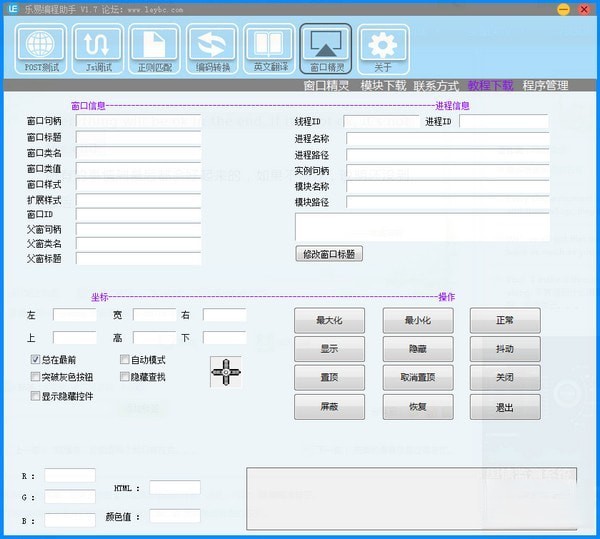Click the 退出 button
Image resolution: width=600 pixels, height=539 pixels.
[505, 407]
